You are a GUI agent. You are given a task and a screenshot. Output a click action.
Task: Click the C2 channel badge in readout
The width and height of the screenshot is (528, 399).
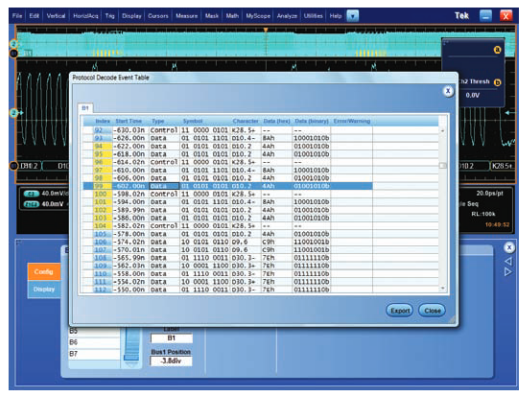point(32,194)
